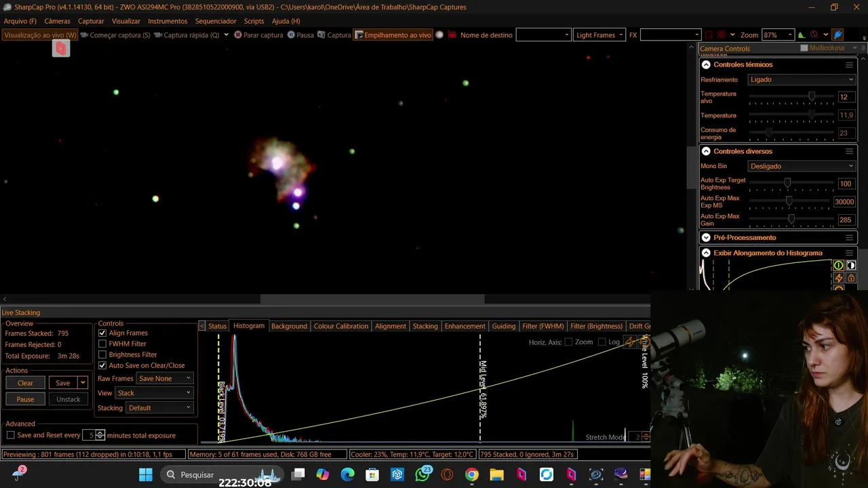This screenshot has height=488, width=868.
Task: Switch to the Guiding tab
Action: point(503,326)
